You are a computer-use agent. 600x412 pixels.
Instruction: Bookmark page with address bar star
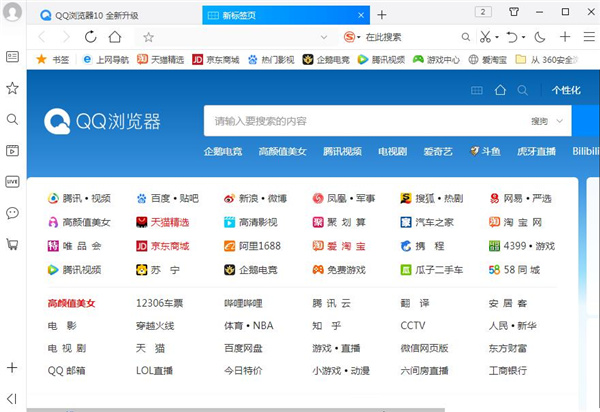click(148, 37)
